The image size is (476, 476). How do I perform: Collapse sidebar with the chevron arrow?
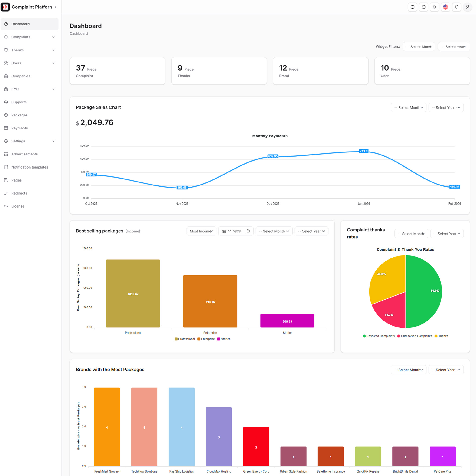pos(55,7)
